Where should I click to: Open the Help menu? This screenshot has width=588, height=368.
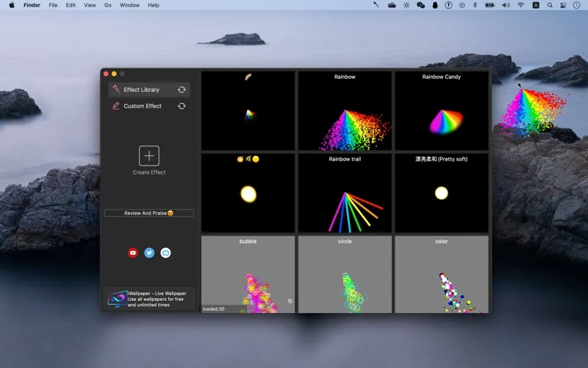[154, 5]
